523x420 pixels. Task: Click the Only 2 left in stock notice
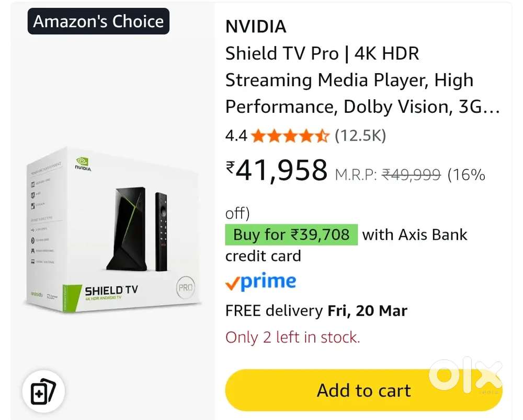(x=292, y=337)
